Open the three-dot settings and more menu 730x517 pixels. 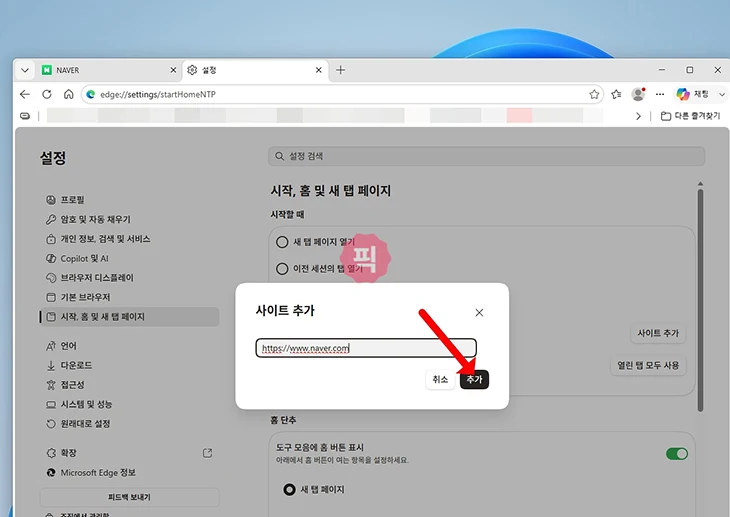pyautogui.click(x=660, y=95)
